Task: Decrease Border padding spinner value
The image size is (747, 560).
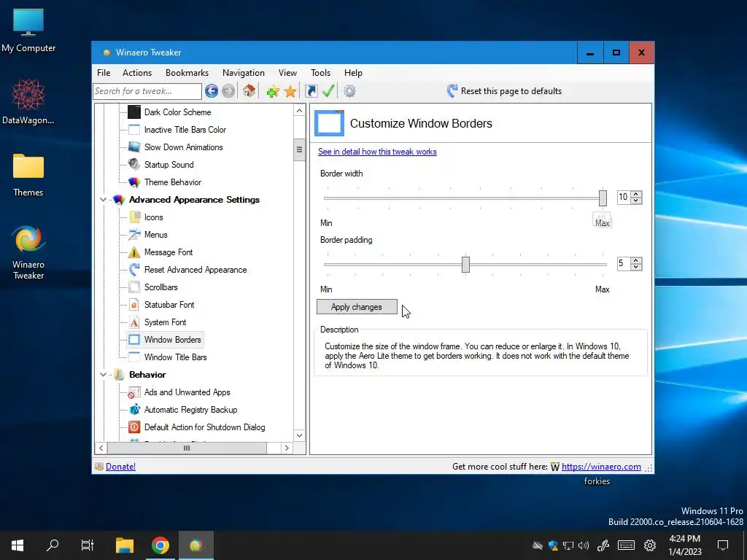Action: (x=636, y=267)
